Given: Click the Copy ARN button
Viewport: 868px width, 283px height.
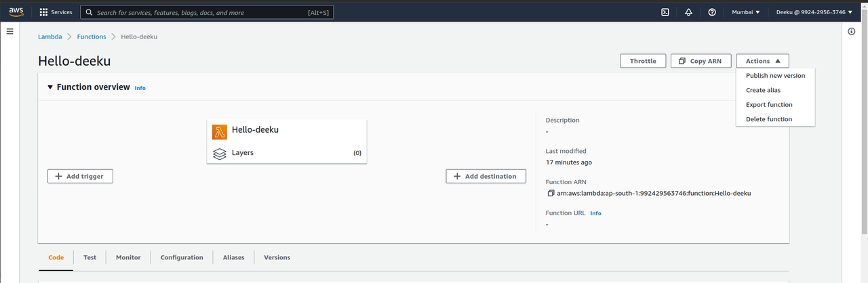Looking at the screenshot, I should [701, 61].
